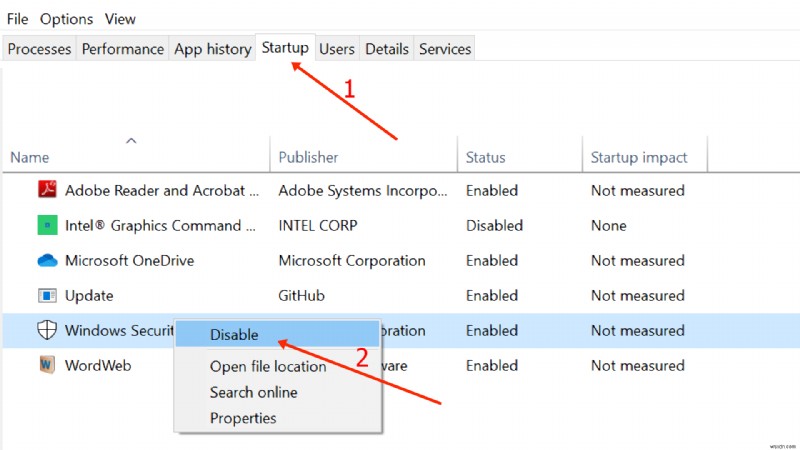This screenshot has height=450, width=800.
Task: Click the Microsoft Corporation publisher cell for OneDrive
Action: pyautogui.click(x=352, y=261)
